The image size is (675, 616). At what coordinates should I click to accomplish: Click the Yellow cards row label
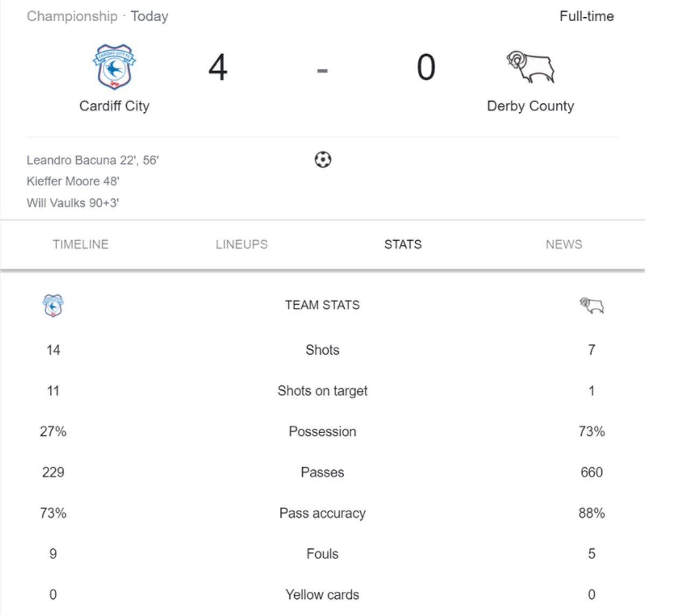[323, 595]
